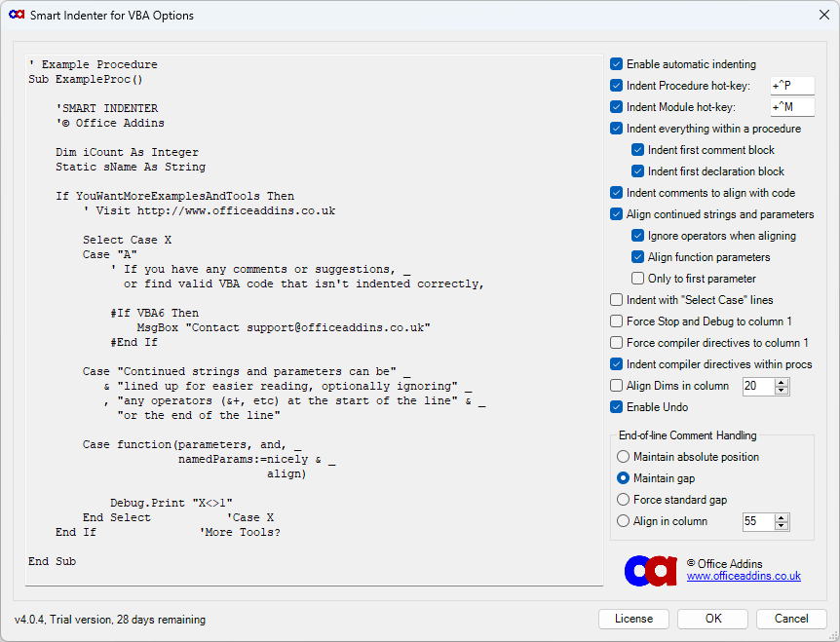
Task: Click the Office Addins logo icon
Action: (x=650, y=570)
